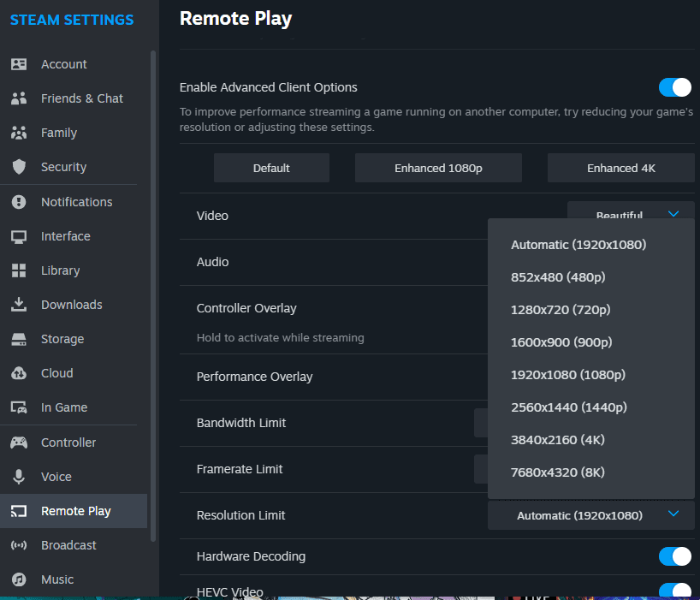Toggle the HEVC Video switch
Screen dimensions: 700x600
pyautogui.click(x=674, y=591)
